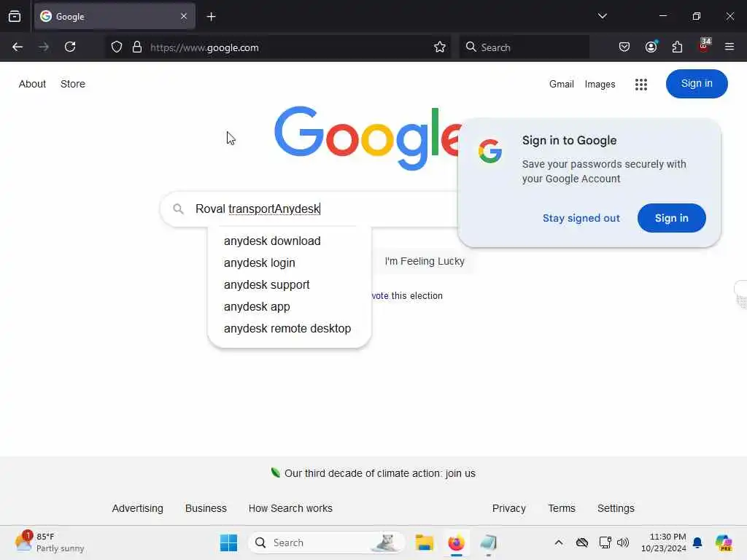Open the notifications bell icon
Screen dimensions: 747x560
click(x=697, y=542)
